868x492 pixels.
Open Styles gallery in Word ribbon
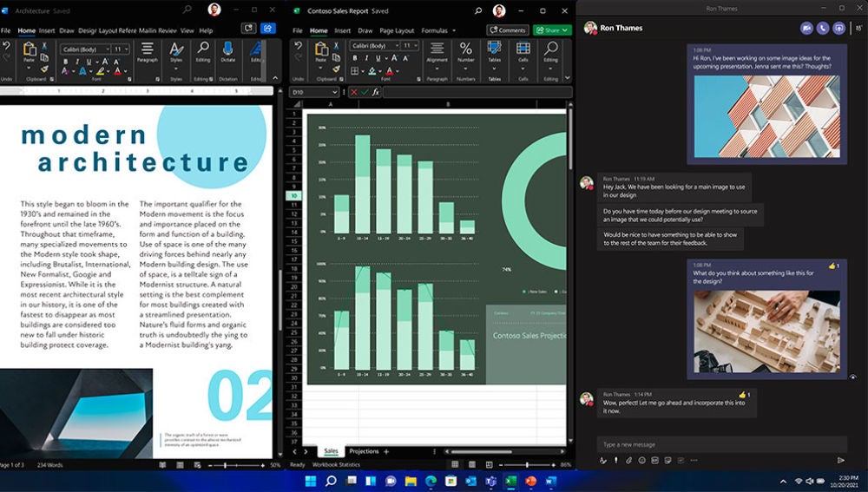coord(176,49)
